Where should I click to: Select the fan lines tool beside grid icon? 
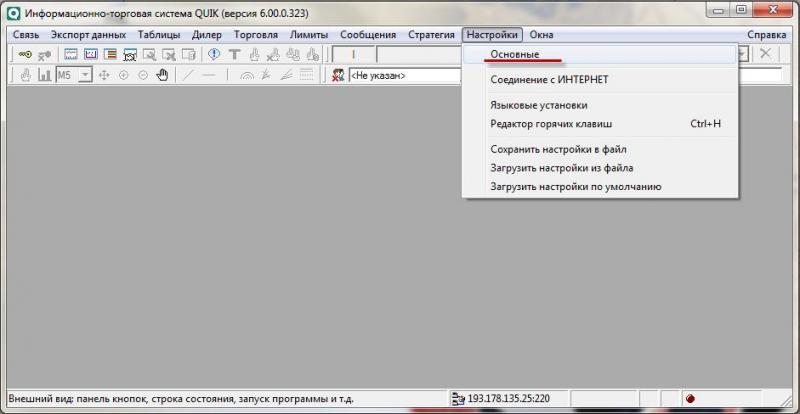286,76
